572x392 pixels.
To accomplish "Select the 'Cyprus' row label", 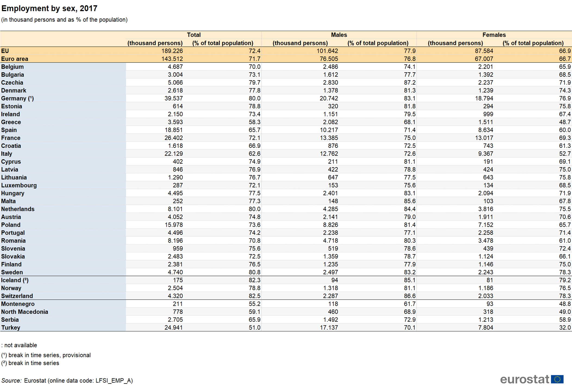I will [11, 161].
